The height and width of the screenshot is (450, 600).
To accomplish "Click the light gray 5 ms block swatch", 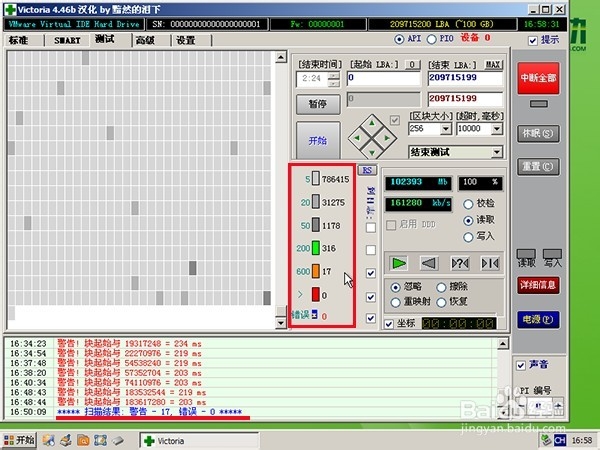I will (316, 179).
